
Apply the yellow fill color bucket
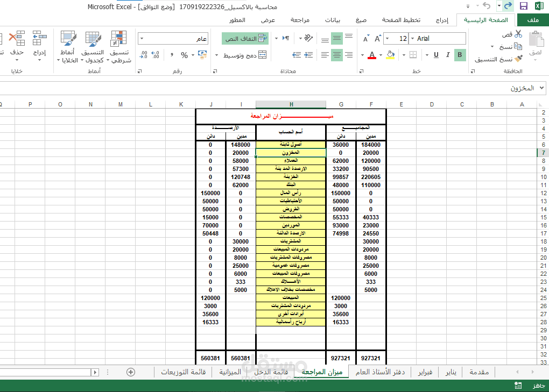pos(390,55)
